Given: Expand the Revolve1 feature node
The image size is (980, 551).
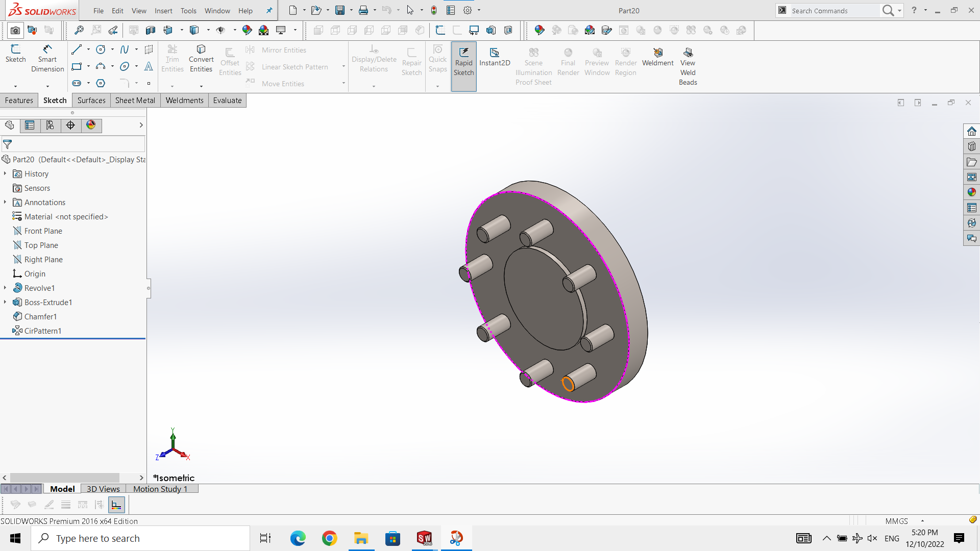Looking at the screenshot, I should pos(5,288).
